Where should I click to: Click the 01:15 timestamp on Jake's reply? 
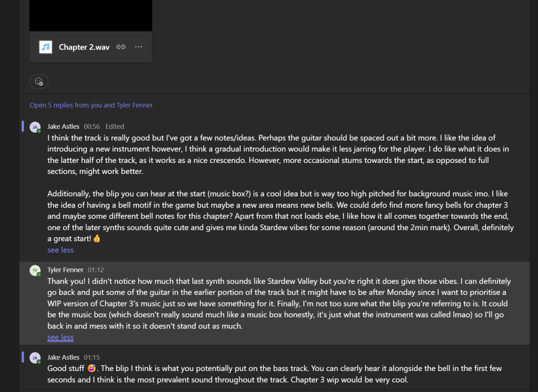[x=91, y=357]
